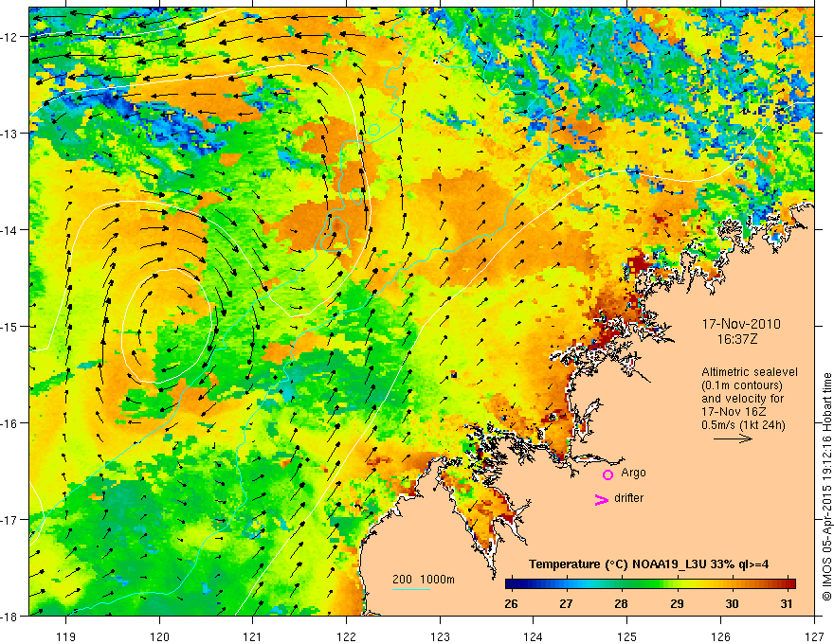Viewport: 834px width, 644px height.
Task: Click the '0.5m/s (1kt 24h)' scale text
Action: point(744,425)
